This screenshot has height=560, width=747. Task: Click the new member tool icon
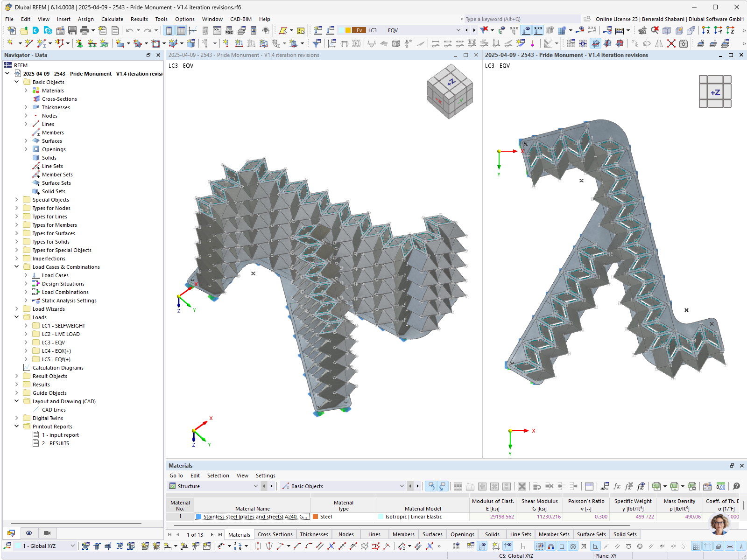coord(42,43)
